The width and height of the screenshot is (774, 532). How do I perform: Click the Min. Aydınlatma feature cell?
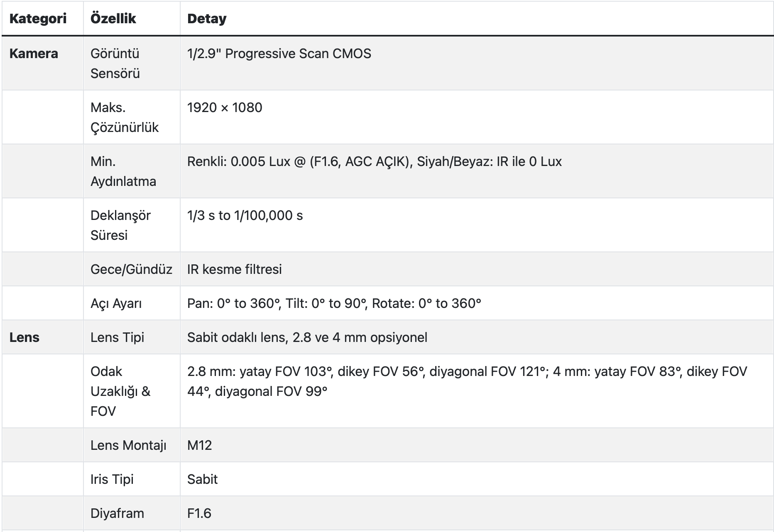point(123,171)
